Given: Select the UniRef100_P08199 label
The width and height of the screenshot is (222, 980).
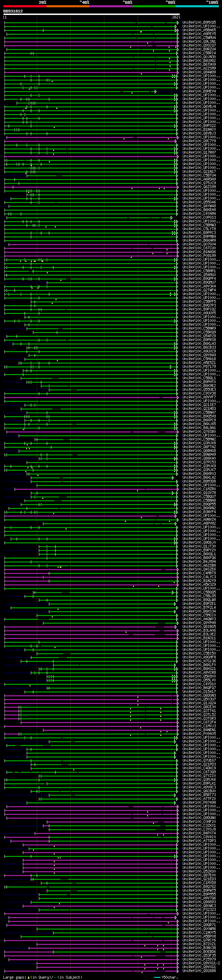Looking at the screenshot, I should point(199,256).
